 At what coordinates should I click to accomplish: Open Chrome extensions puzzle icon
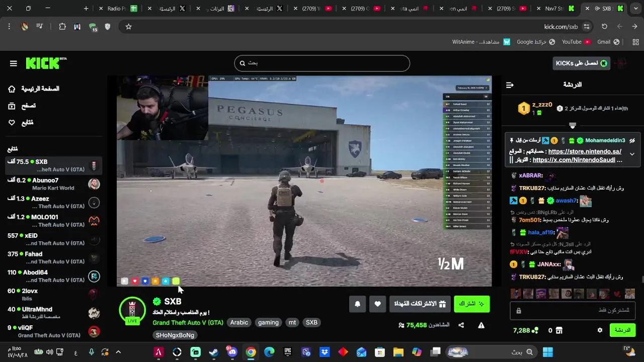(x=62, y=27)
